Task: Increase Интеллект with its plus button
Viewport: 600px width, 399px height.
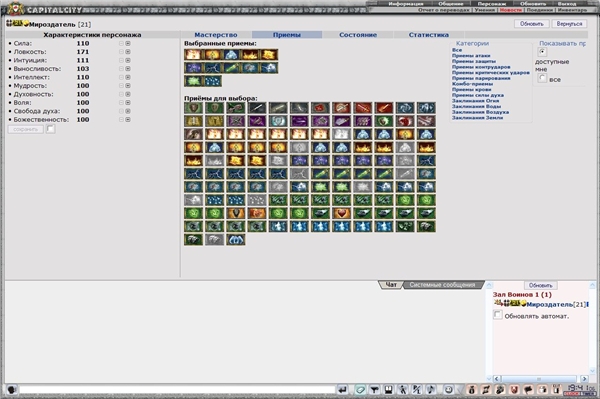Action: pos(128,77)
